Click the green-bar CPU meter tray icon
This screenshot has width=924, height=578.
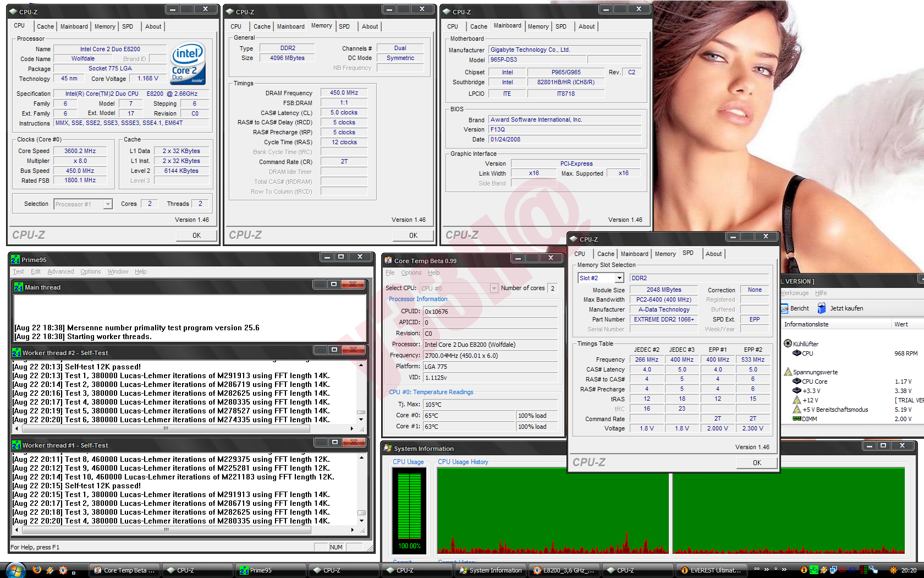(x=864, y=570)
